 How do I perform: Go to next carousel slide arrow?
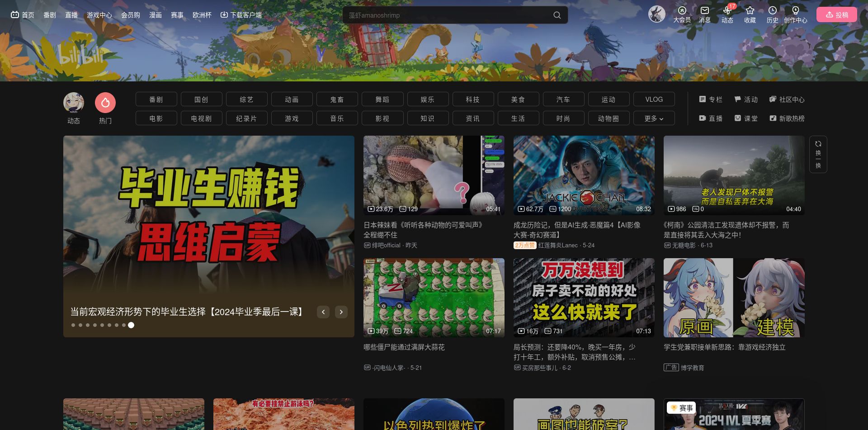tap(341, 312)
